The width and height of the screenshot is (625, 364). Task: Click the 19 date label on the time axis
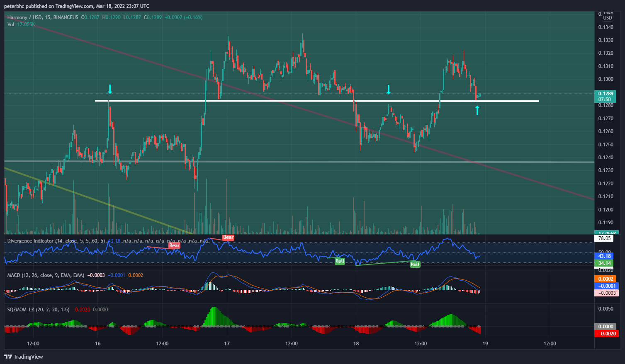485,344
